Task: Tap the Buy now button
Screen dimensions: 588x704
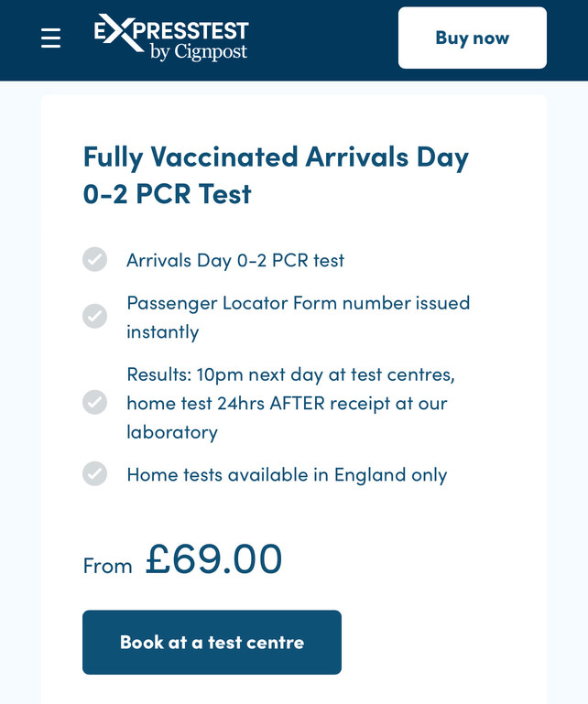Action: pyautogui.click(x=472, y=38)
